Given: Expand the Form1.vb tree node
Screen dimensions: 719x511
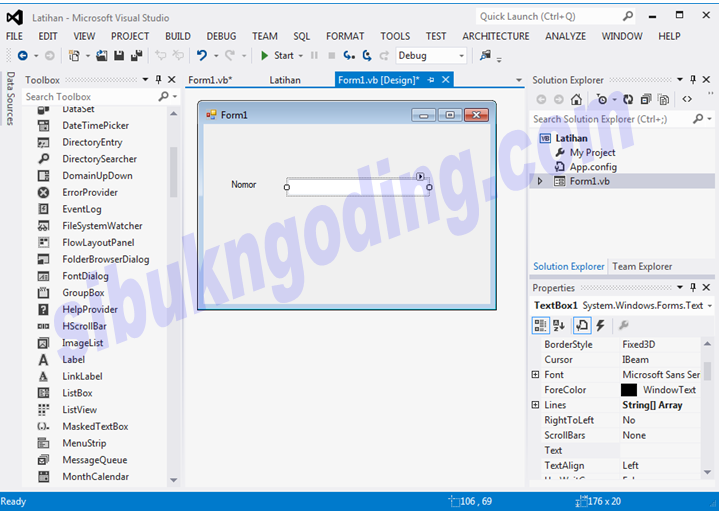Looking at the screenshot, I should point(540,182).
